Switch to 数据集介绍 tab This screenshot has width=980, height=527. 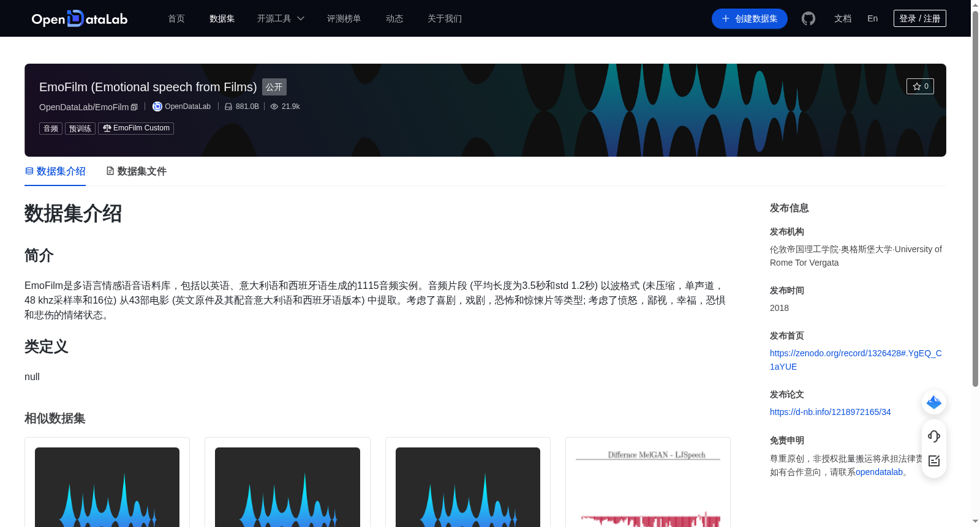pyautogui.click(x=55, y=171)
